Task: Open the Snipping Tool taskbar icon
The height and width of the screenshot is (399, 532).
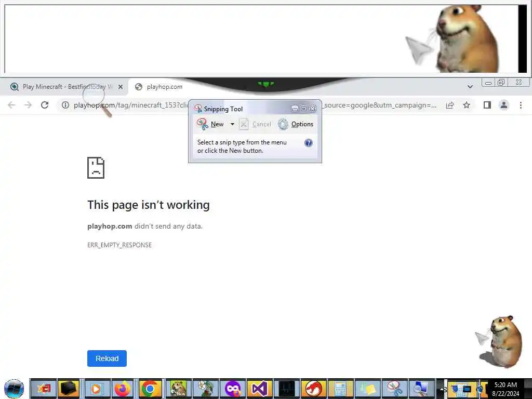Action: click(394, 389)
